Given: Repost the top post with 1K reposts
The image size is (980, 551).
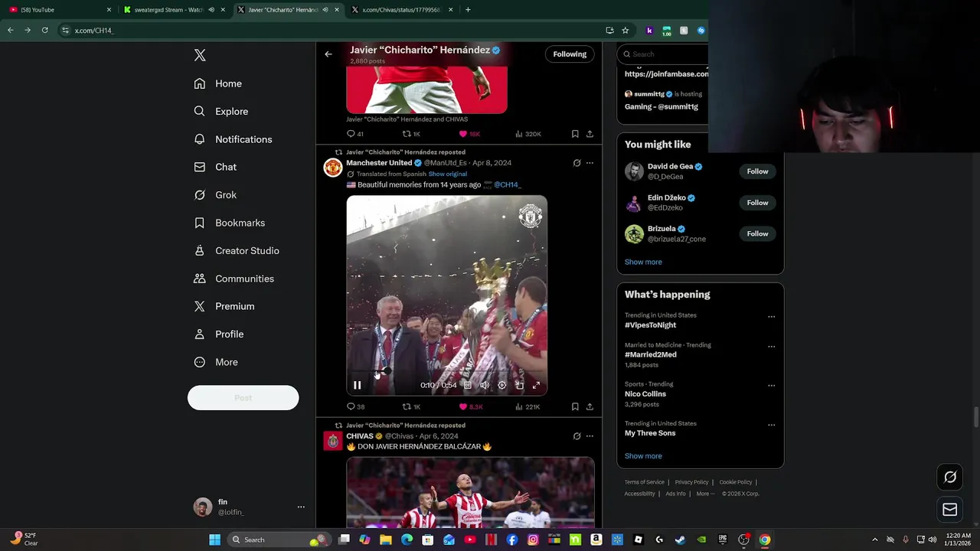Looking at the screenshot, I should click(411, 134).
